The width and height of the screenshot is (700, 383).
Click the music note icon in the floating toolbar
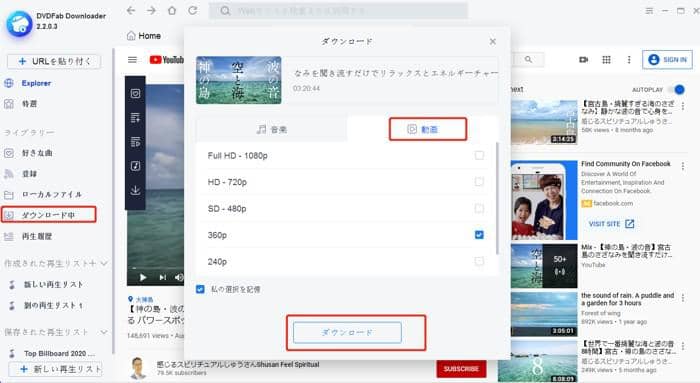click(135, 166)
